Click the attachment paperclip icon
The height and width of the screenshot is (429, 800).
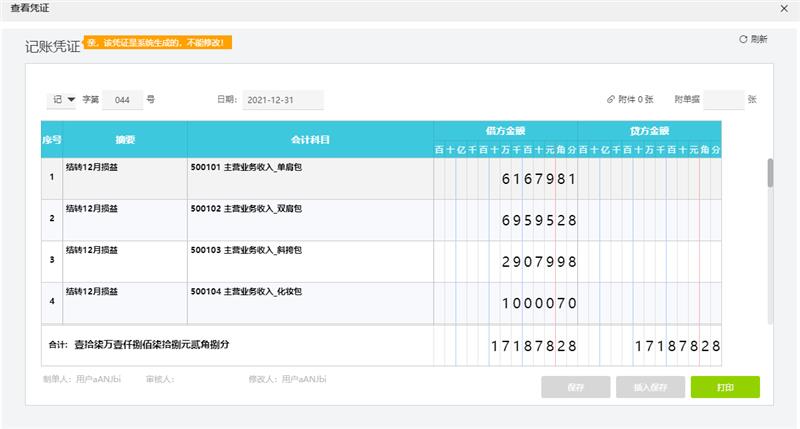coord(610,100)
